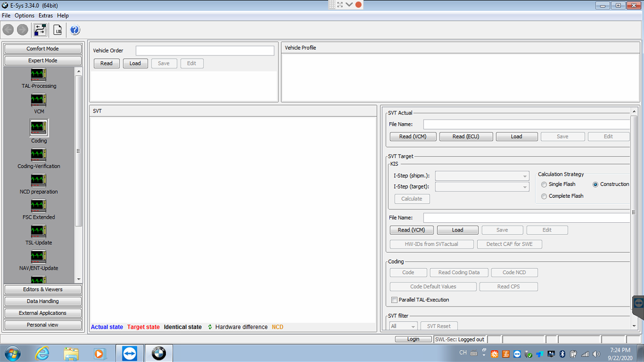Select the VCM module icon
Screen dimensions: 644x362
(x=39, y=100)
